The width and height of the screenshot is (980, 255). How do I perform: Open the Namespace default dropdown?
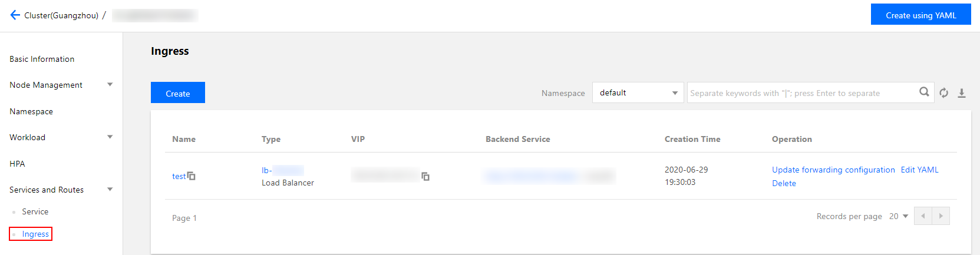(x=638, y=92)
